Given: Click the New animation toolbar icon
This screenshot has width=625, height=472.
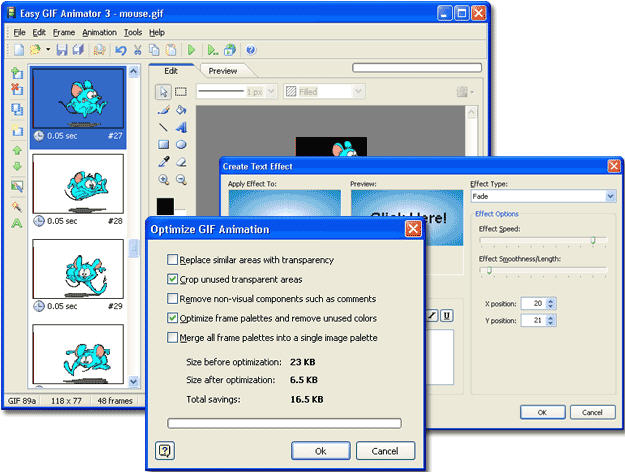Looking at the screenshot, I should pyautogui.click(x=19, y=50).
